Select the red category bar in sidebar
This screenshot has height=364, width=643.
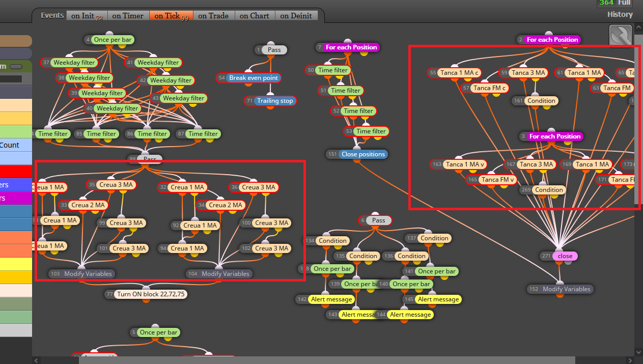coord(16,172)
